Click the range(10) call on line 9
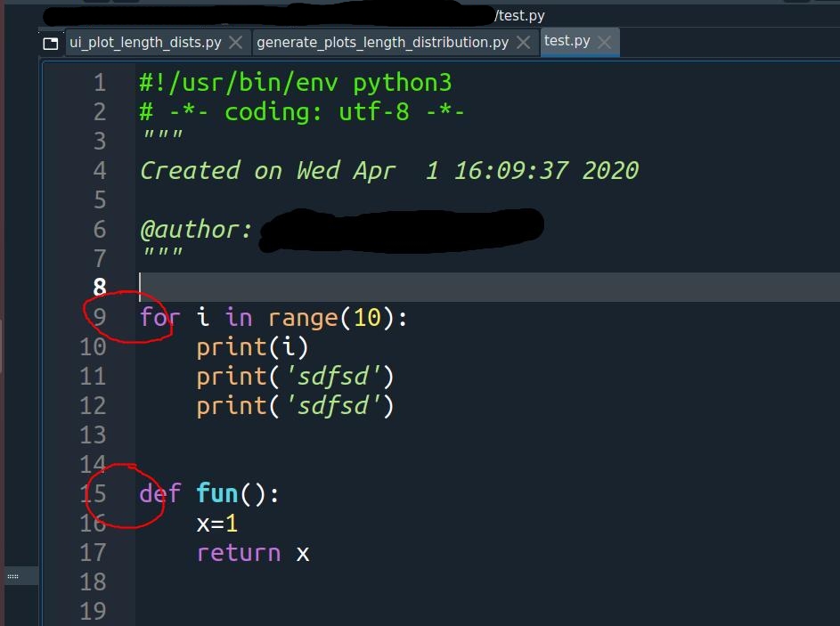This screenshot has height=626, width=840. coord(330,317)
